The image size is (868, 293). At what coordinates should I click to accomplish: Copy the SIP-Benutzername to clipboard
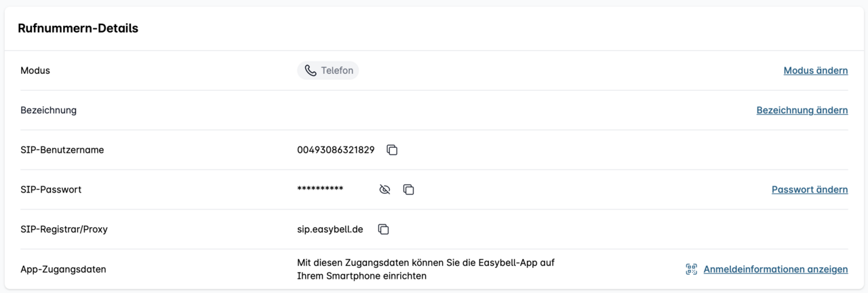[392, 150]
